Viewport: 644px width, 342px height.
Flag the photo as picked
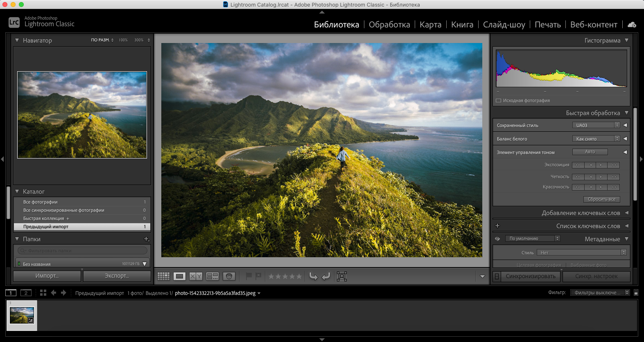[x=249, y=276]
